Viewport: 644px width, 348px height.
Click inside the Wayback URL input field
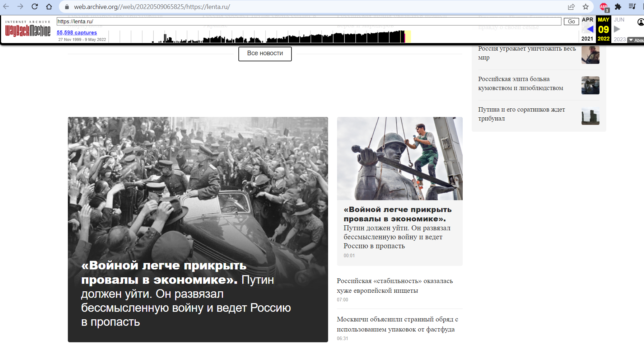(309, 22)
